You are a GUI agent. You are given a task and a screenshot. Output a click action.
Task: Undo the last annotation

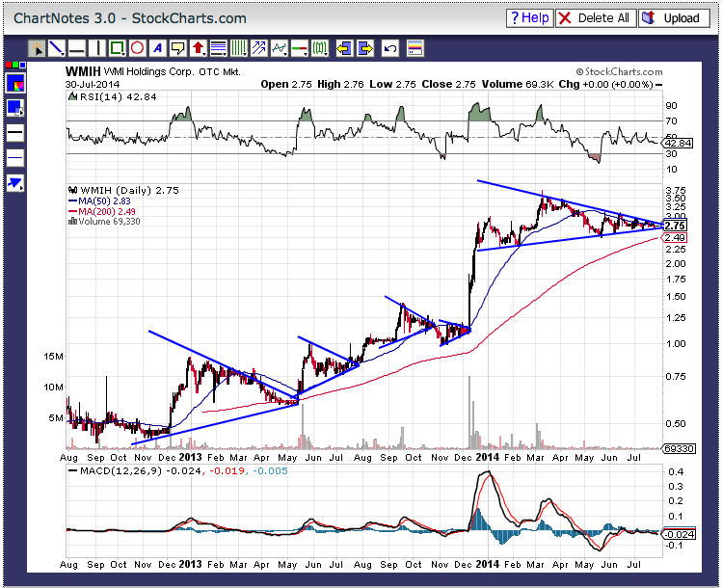click(390, 48)
